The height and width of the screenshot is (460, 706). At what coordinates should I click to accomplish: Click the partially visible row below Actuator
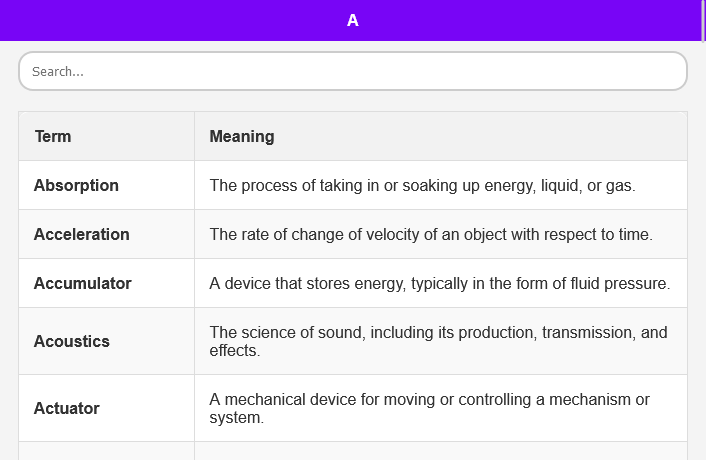click(353, 451)
